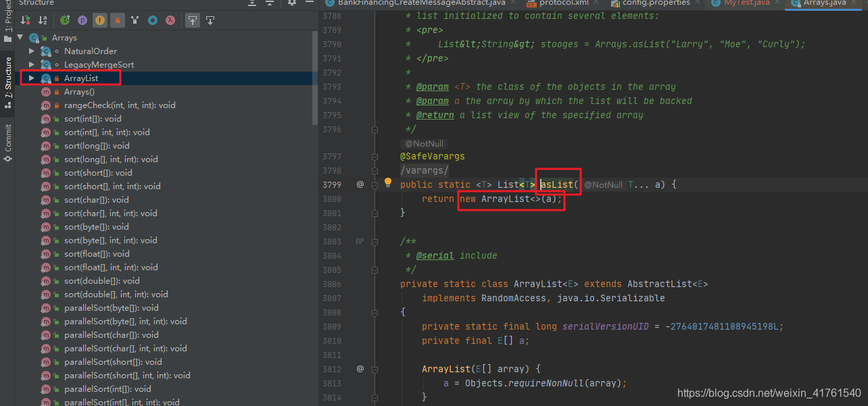Expand all nodes in the Structure panel
The width and height of the screenshot is (868, 406).
coord(251,4)
